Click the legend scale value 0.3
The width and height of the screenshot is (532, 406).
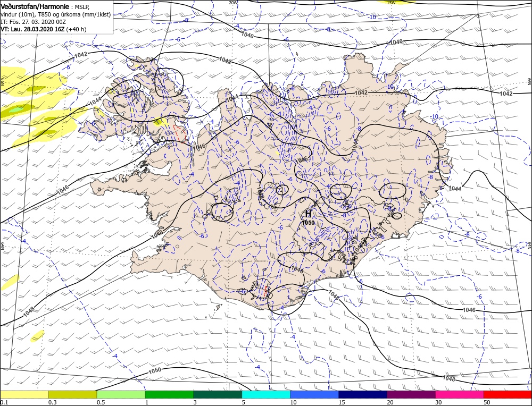[52, 402]
